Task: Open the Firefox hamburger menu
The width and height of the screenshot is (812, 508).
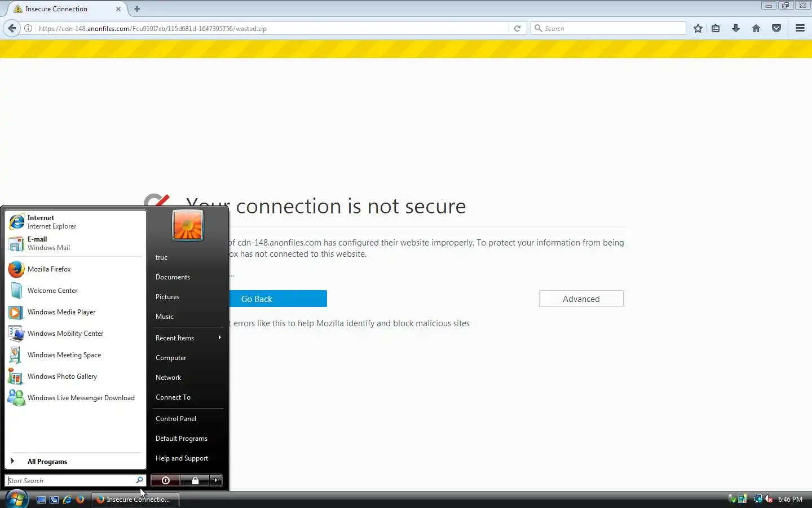Action: coord(800,28)
